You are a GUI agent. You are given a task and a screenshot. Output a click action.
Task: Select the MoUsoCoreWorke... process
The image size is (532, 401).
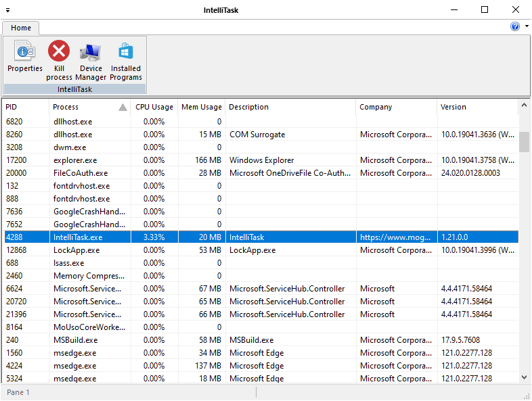261,327
